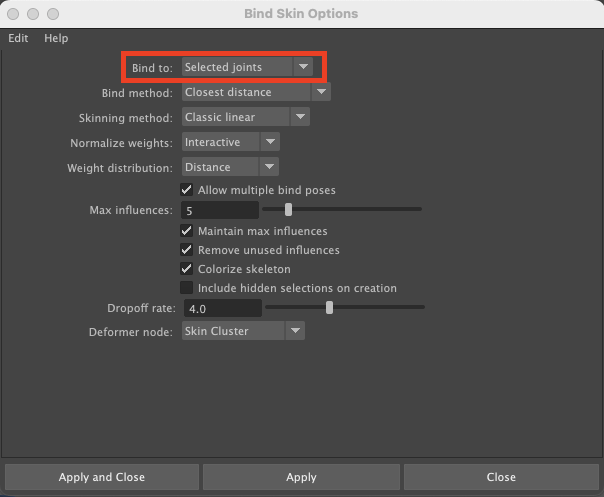Viewport: 604px width, 497px height.
Task: Open the Help menu
Action: click(x=56, y=38)
